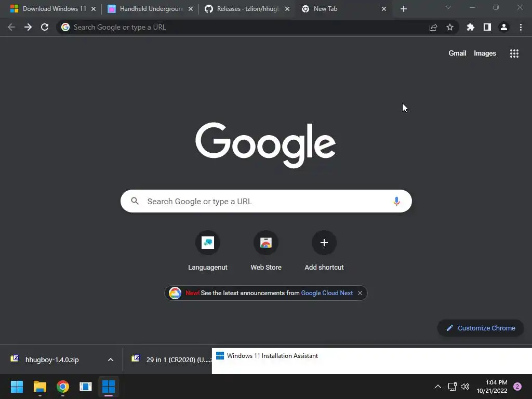Click the Customize Chrome button
Image resolution: width=532 pixels, height=399 pixels.
click(x=481, y=328)
